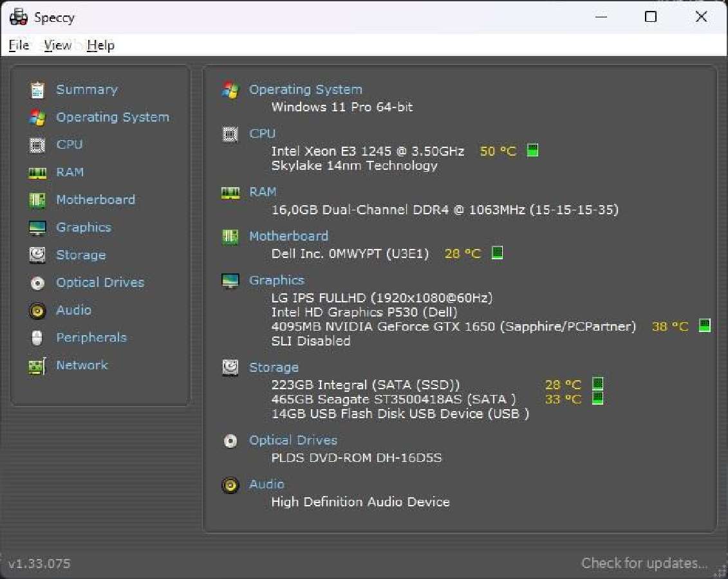Open Storage details from the sidebar

pos(81,255)
